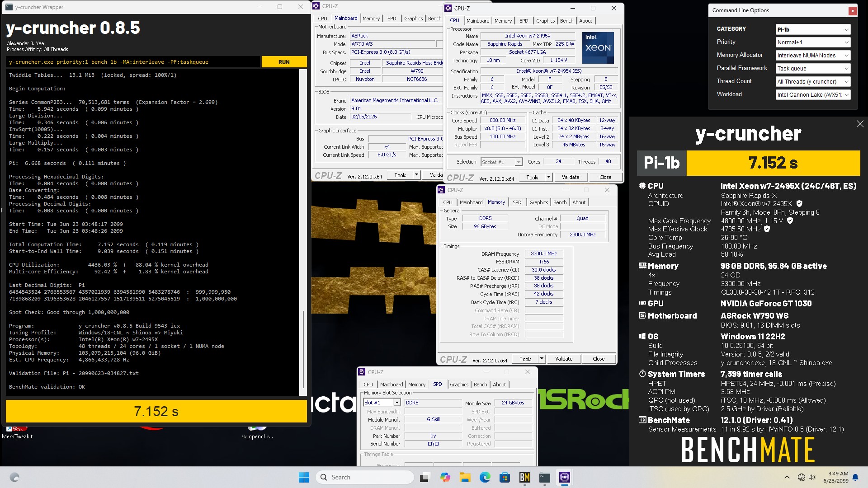Click the CPU section icon in BenchMate results
868x488 pixels.
pos(642,186)
